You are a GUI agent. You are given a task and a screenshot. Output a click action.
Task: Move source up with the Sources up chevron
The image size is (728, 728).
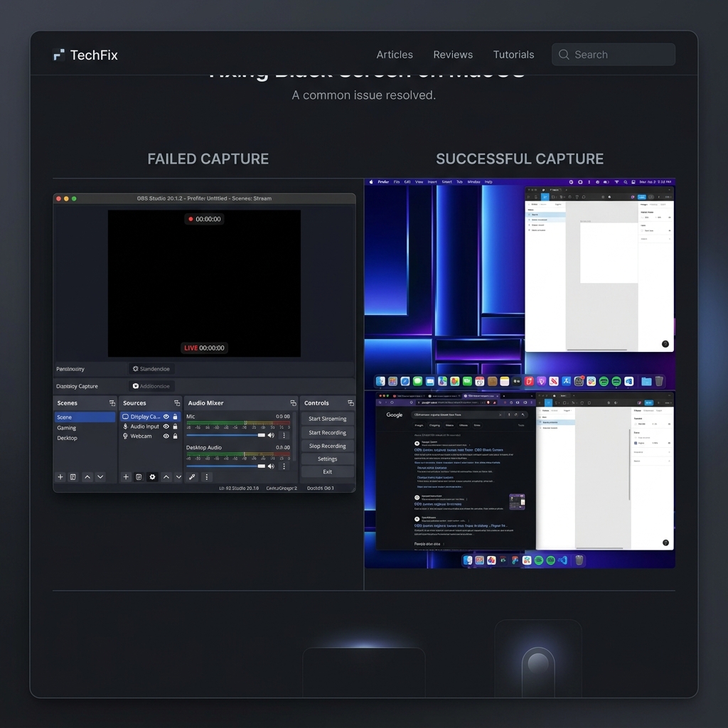click(166, 477)
